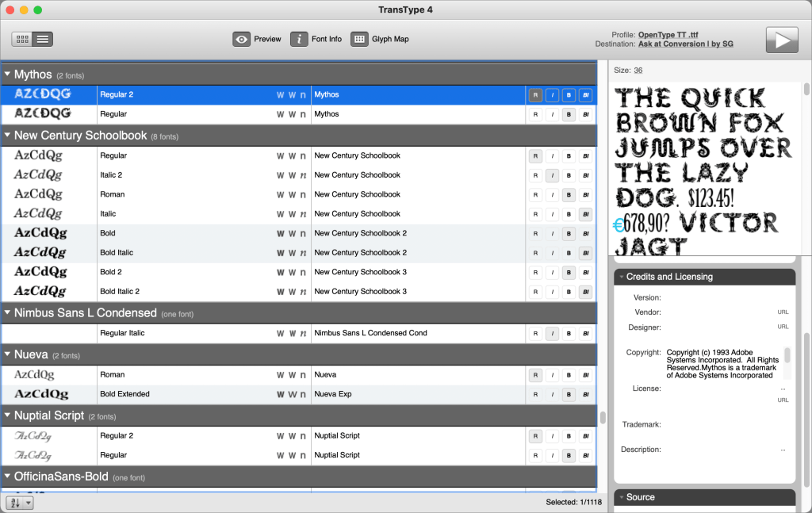Select Nuptial Script Regular 2 sample
Screen dimensions: 812x513
pos(33,436)
